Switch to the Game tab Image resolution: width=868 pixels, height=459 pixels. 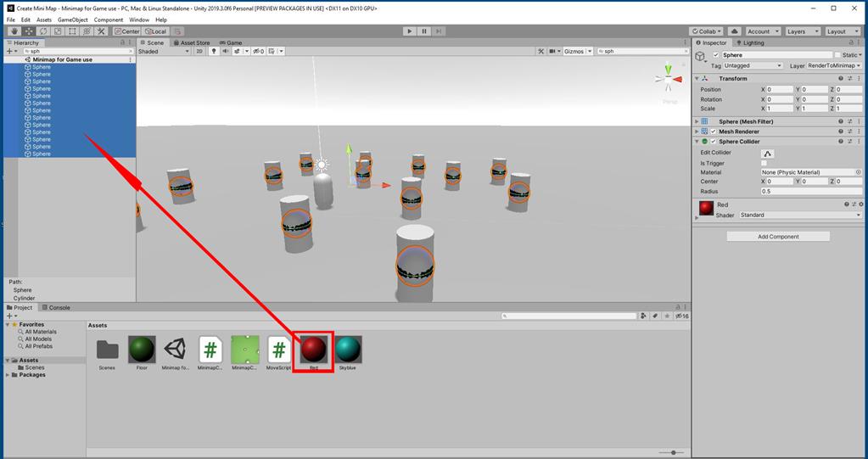click(231, 42)
